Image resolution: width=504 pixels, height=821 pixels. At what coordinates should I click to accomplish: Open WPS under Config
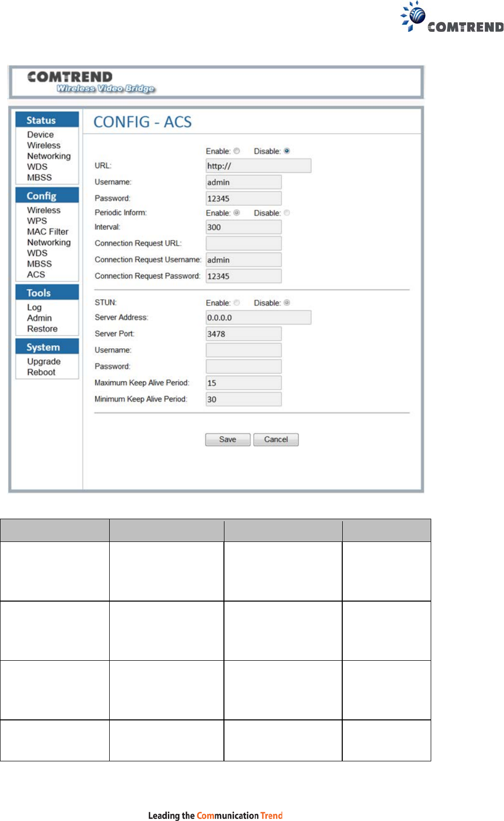tap(37, 221)
